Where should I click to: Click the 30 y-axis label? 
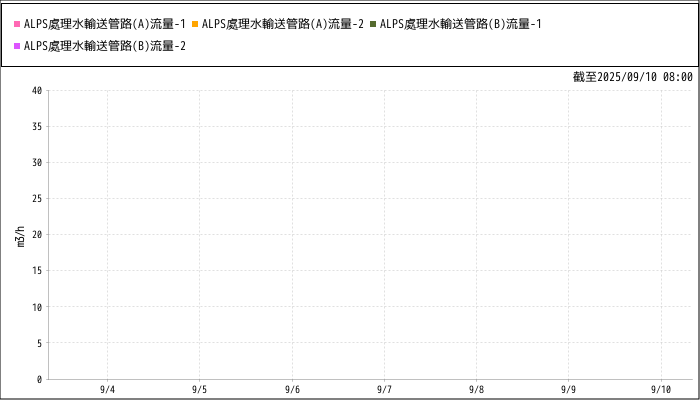pyautogui.click(x=37, y=163)
